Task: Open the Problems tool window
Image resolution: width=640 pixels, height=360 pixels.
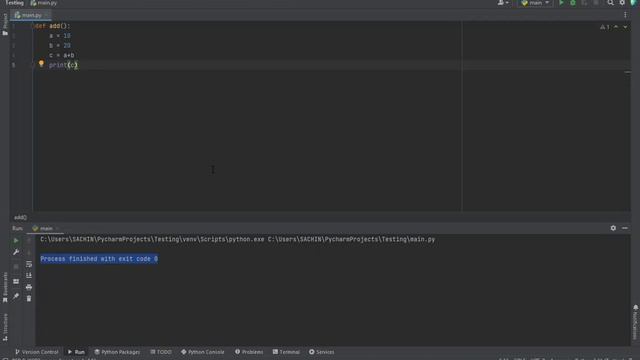Action: pyautogui.click(x=249, y=352)
